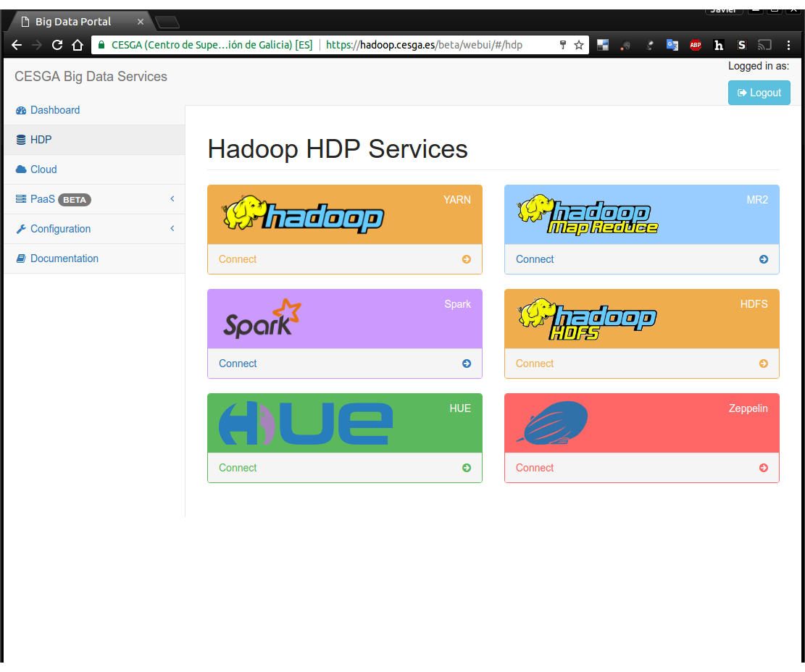Bookmark this page with the star
Viewport: 805px width, 672px height.
(x=579, y=45)
